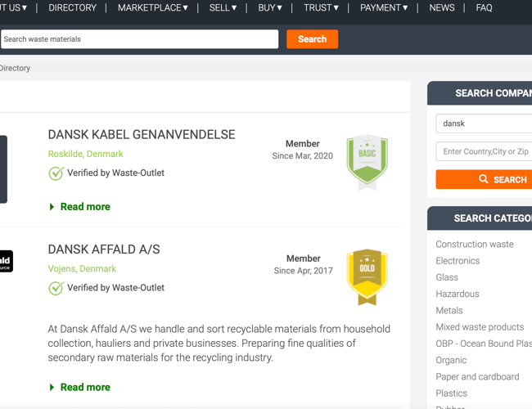The image size is (532, 409).
Task: Click verified checkmark icon for Dansk Kabel Genanvendelse
Action: pyautogui.click(x=56, y=173)
